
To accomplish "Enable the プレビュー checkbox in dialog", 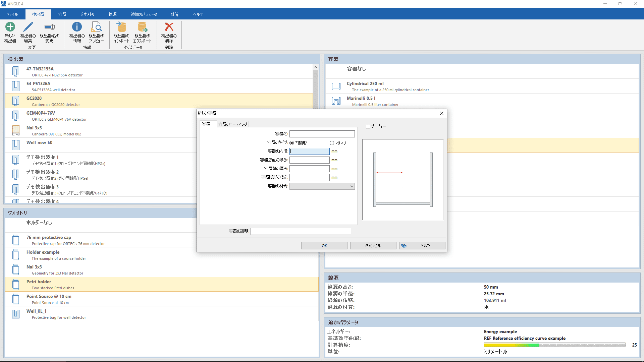I will tap(368, 126).
